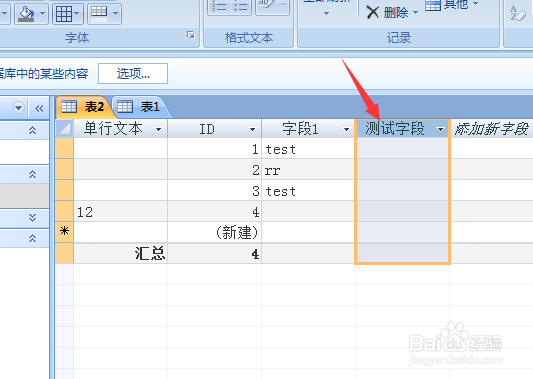Click the bulleted list icon
The image size is (533, 379).
241,7
